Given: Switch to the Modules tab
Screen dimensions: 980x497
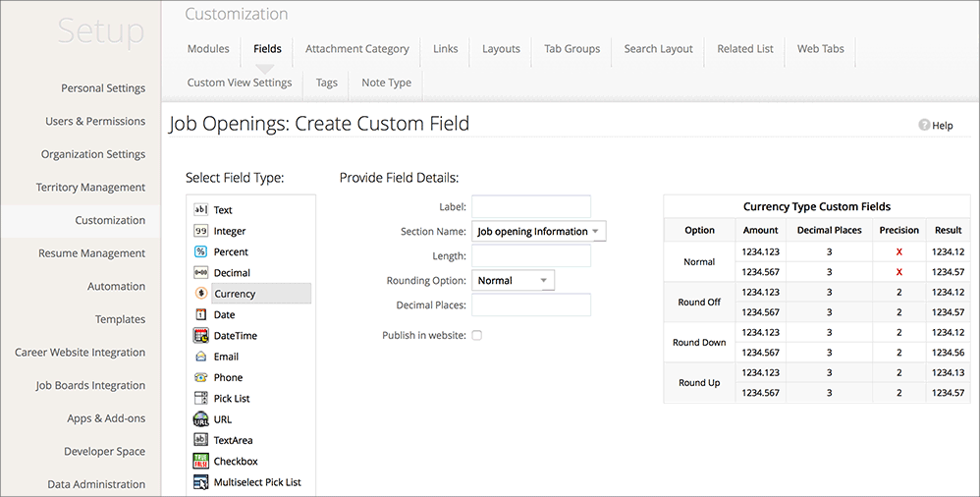Looking at the screenshot, I should point(208,49).
